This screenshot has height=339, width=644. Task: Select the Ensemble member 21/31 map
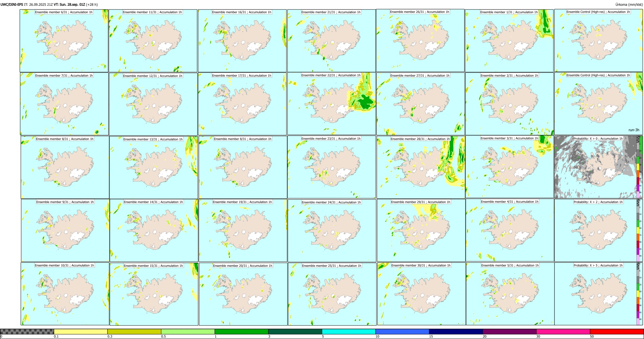(331, 41)
